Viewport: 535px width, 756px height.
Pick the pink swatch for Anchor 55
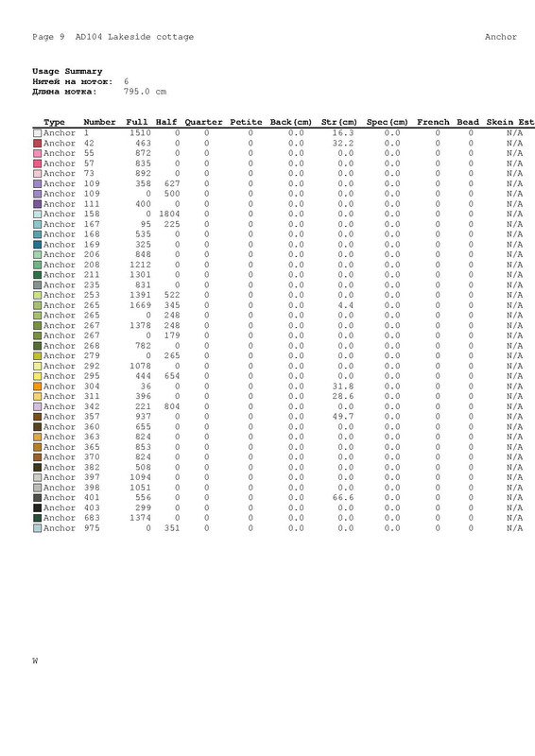click(x=37, y=153)
